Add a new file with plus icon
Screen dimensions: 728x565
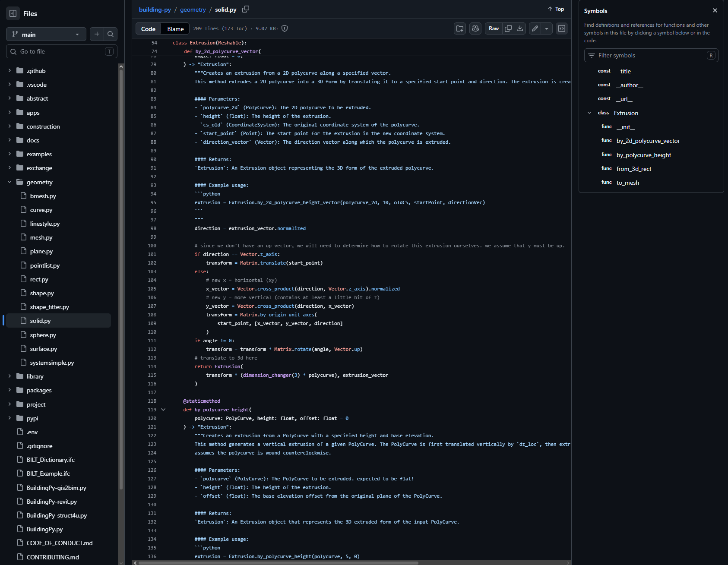(97, 34)
